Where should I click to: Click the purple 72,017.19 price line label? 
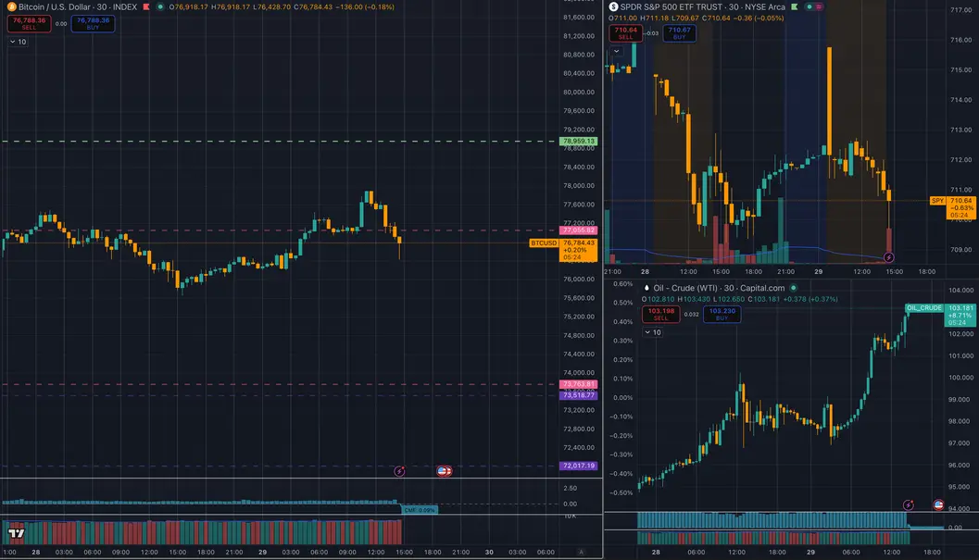(x=578, y=466)
